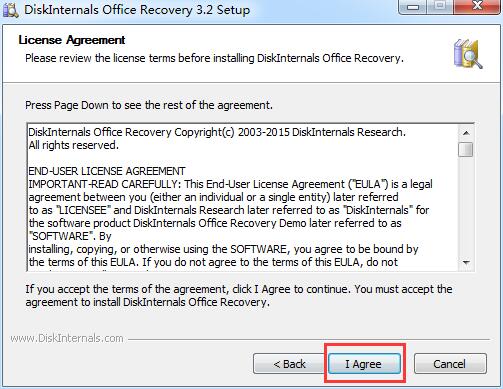Click the empty scrollbar track below the thumb

(x=466, y=206)
